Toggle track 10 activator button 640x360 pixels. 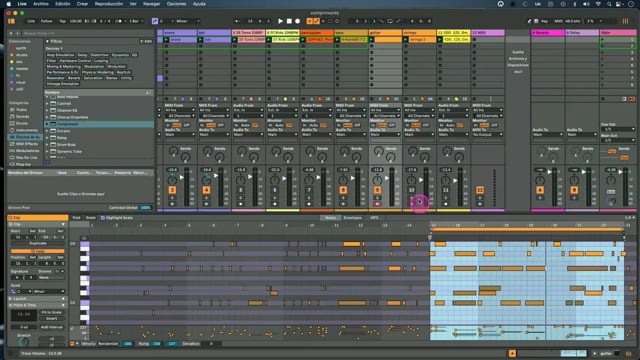(411, 190)
